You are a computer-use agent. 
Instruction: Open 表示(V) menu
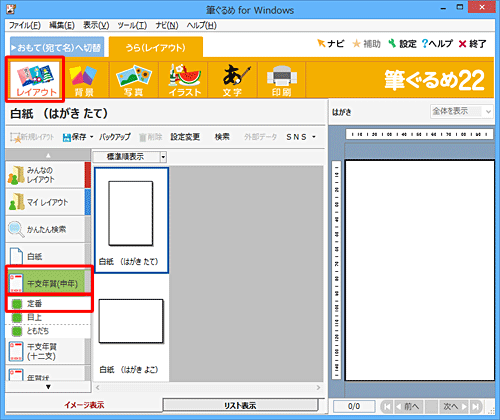tap(96, 25)
